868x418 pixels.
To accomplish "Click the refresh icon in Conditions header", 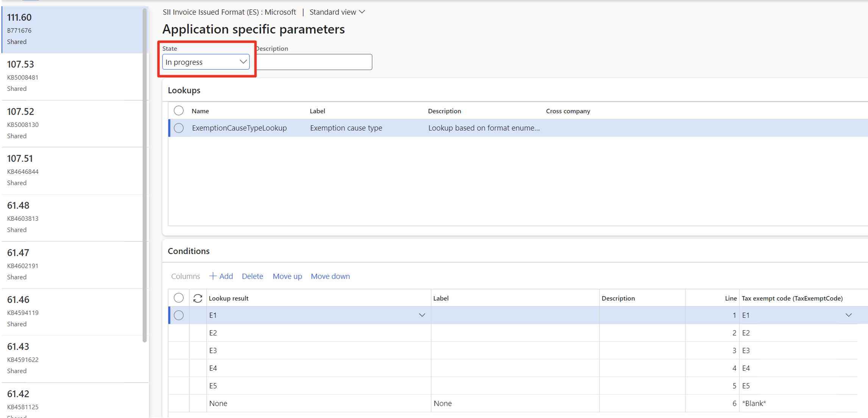I will point(198,298).
